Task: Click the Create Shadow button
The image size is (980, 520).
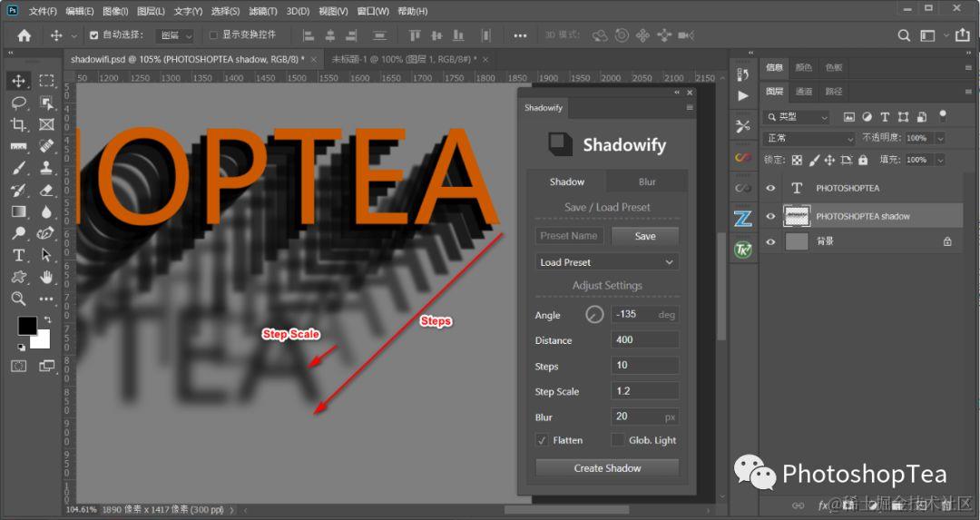Action: [x=607, y=468]
